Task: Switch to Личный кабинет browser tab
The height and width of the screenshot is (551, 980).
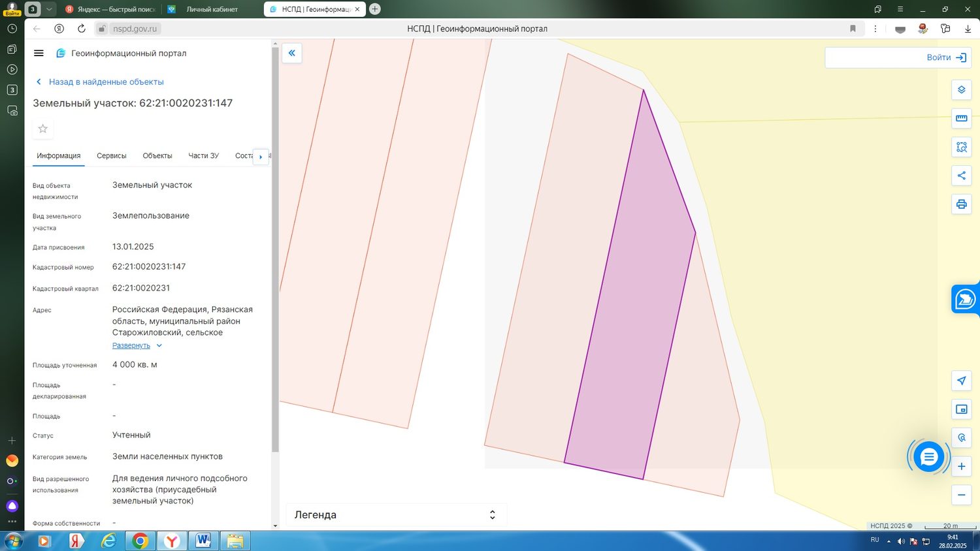Action: coord(210,9)
